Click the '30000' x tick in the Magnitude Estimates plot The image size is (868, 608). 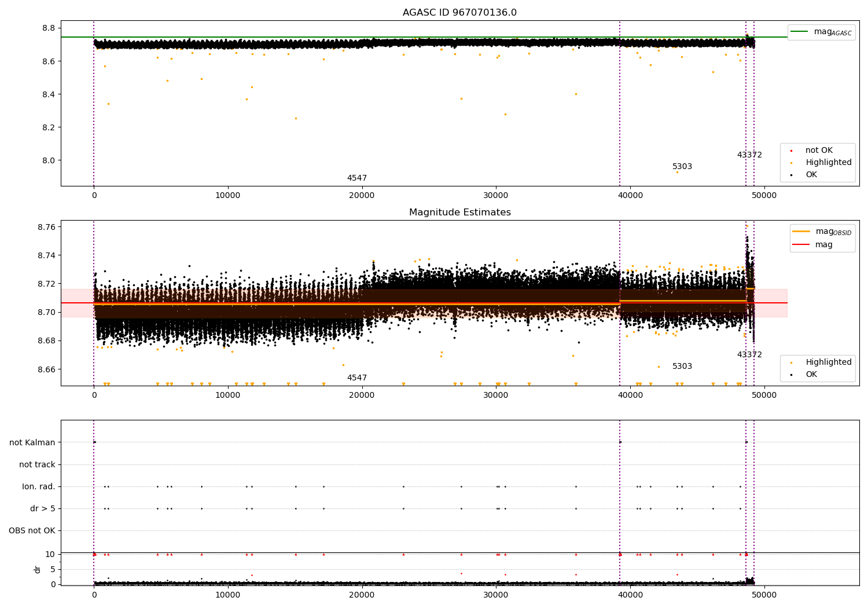coord(496,395)
